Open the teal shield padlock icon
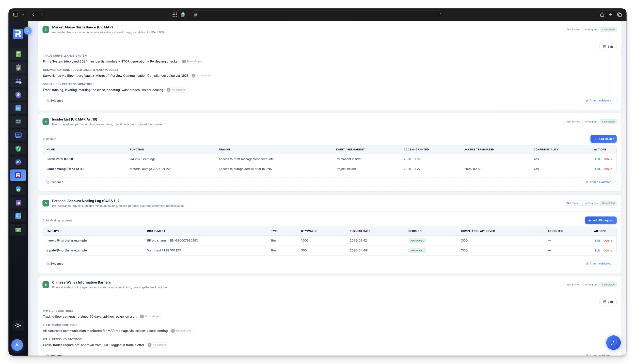 coord(18,189)
